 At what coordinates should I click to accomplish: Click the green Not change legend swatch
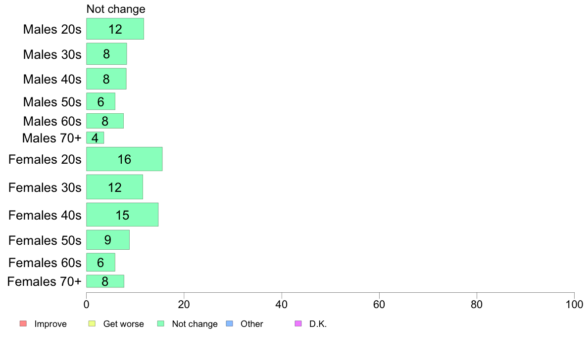click(x=161, y=323)
